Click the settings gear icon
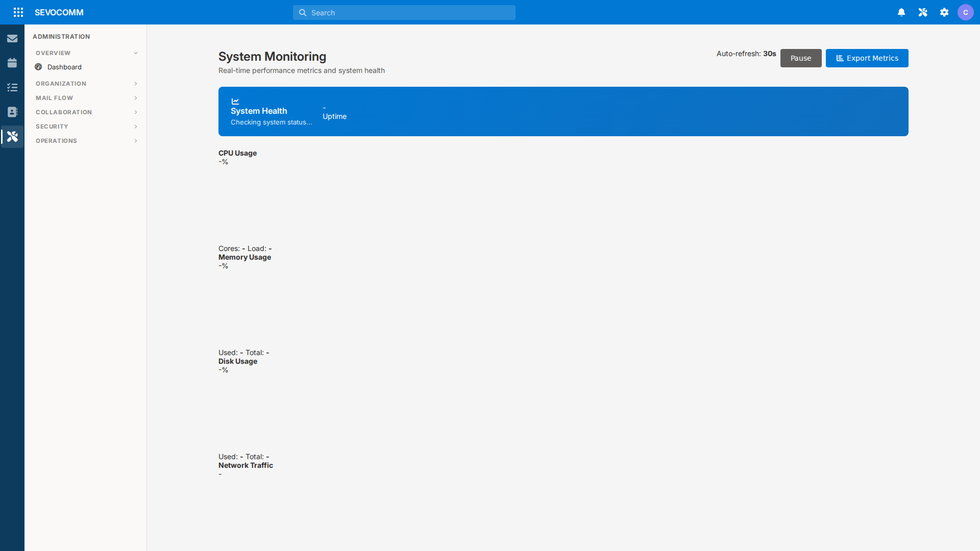 944,12
